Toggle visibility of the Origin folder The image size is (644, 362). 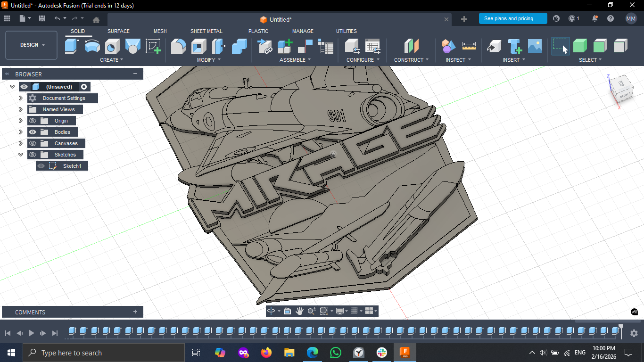(x=33, y=121)
